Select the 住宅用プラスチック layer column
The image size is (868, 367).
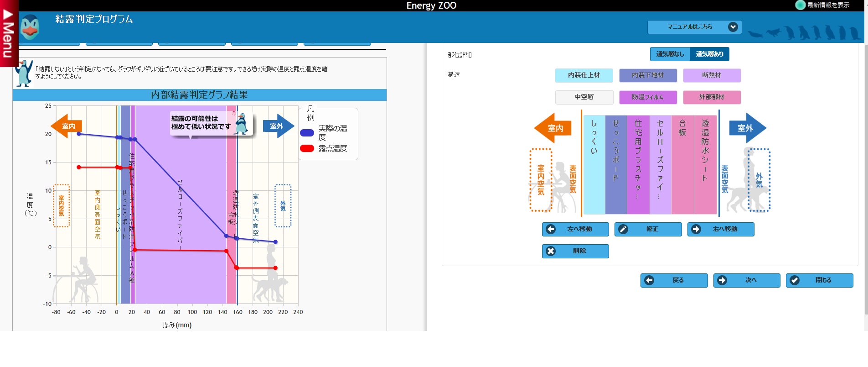point(638,165)
